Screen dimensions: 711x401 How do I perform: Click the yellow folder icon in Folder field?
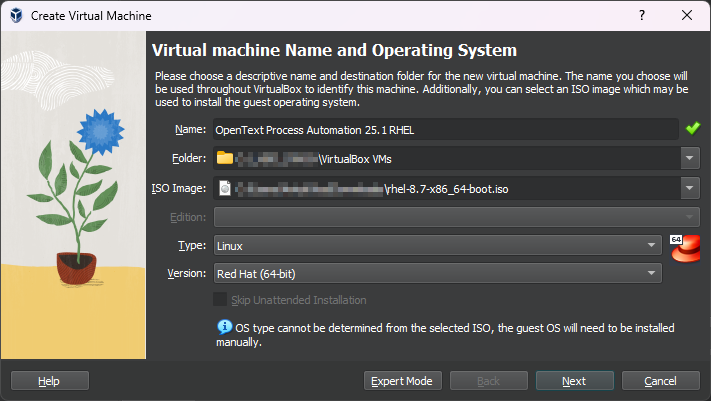click(x=225, y=158)
